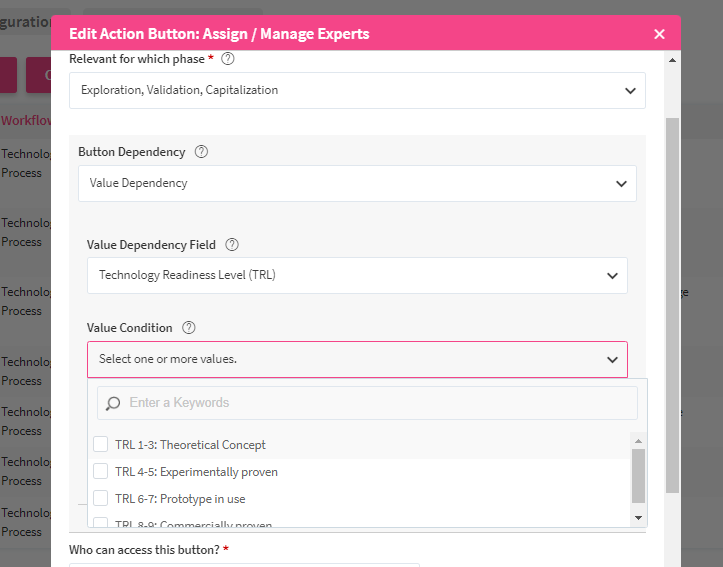Close the Edit Action Button dialog

[659, 34]
